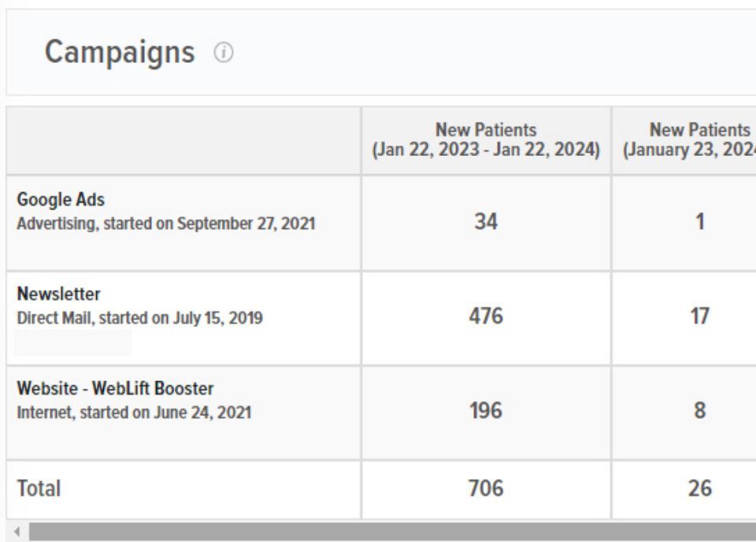
Task: Click the Google Ads value 34
Action: click(x=485, y=221)
